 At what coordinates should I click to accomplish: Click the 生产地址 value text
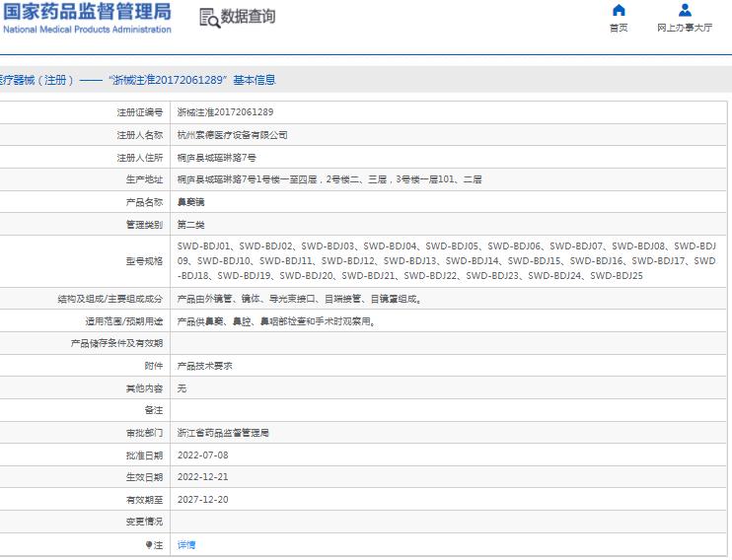tap(329, 179)
